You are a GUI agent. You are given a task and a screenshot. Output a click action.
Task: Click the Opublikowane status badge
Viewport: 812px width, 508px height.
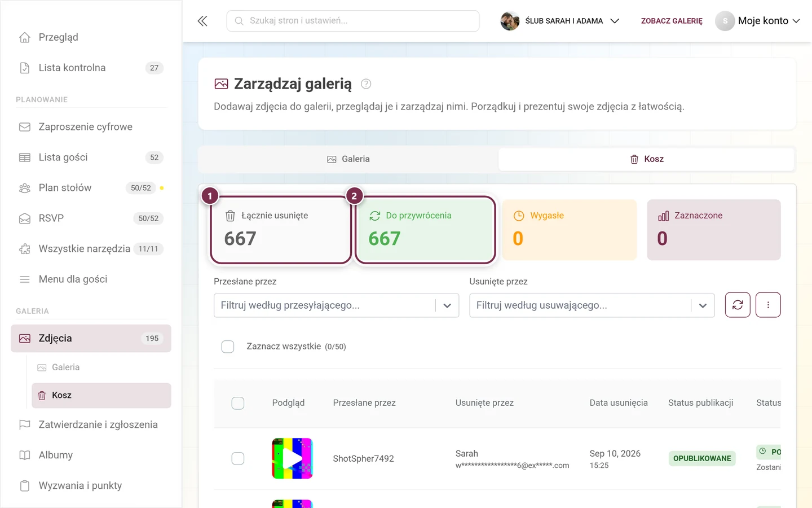(702, 458)
